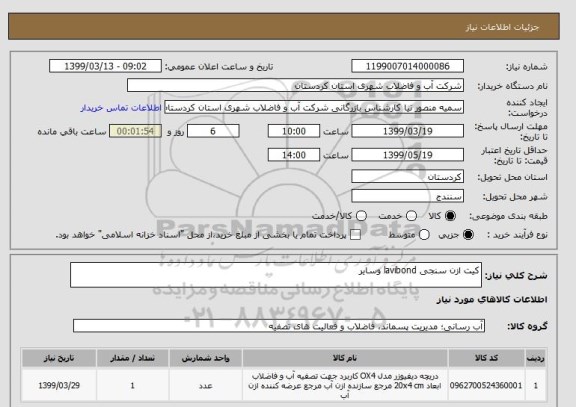Click the validity time field 14:00
Image resolution: width=576 pixels, height=407 pixels.
click(x=294, y=155)
